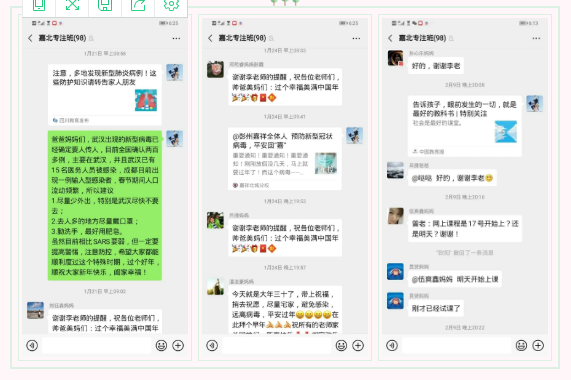Click avatar beside '好的，谢谢李老' message
The height and width of the screenshot is (380, 571).
(395, 58)
